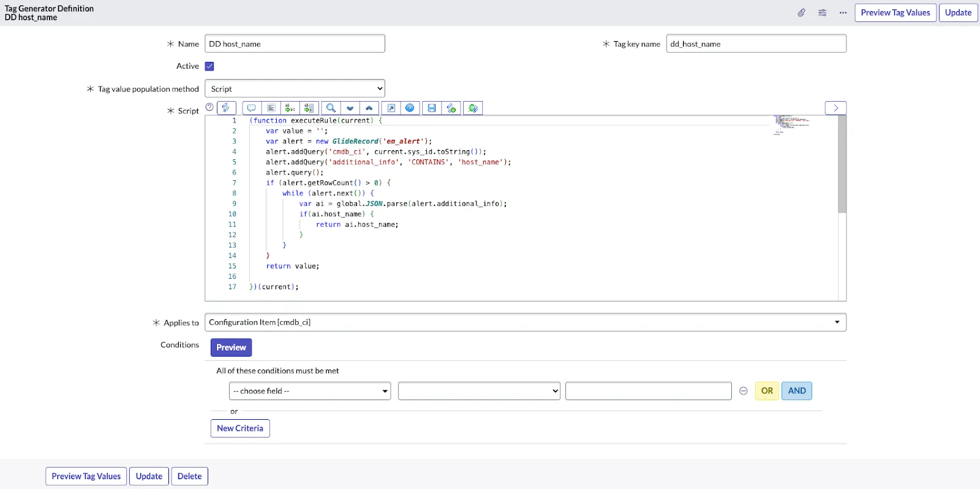Image resolution: width=980 pixels, height=489 pixels.
Task: Click script line 9 'global.JSON.parse' statement
Action: click(x=403, y=203)
